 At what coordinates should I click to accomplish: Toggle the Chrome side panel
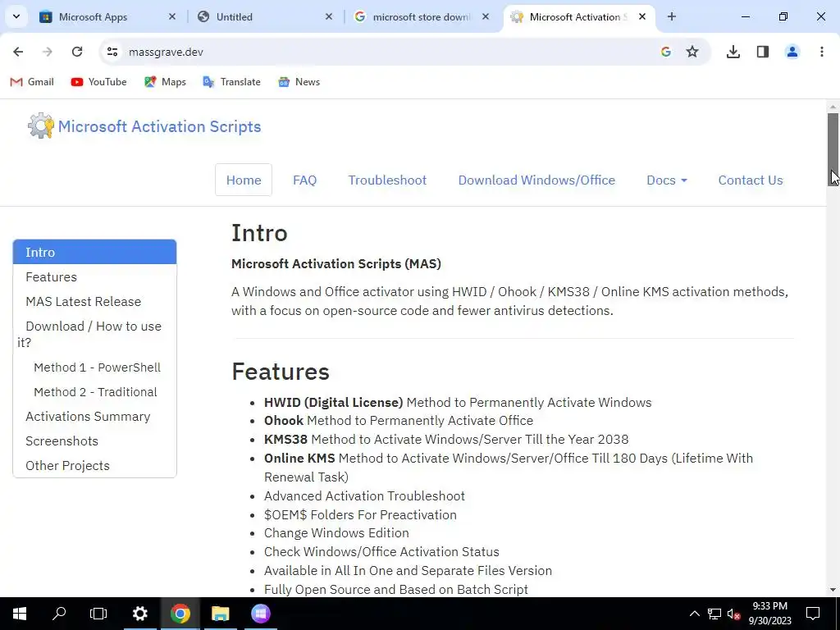[x=762, y=52]
